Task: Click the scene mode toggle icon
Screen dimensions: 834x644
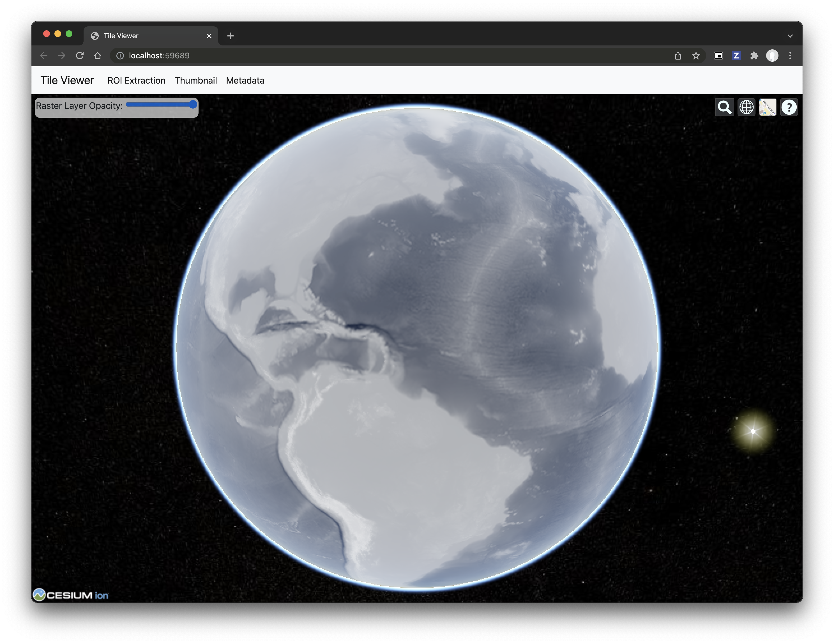Action: tap(745, 107)
